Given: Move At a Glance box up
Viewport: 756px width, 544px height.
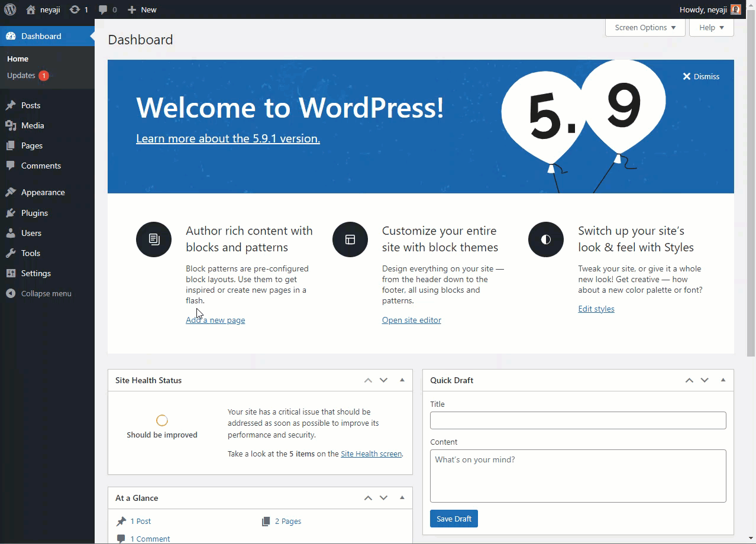Looking at the screenshot, I should coord(368,498).
